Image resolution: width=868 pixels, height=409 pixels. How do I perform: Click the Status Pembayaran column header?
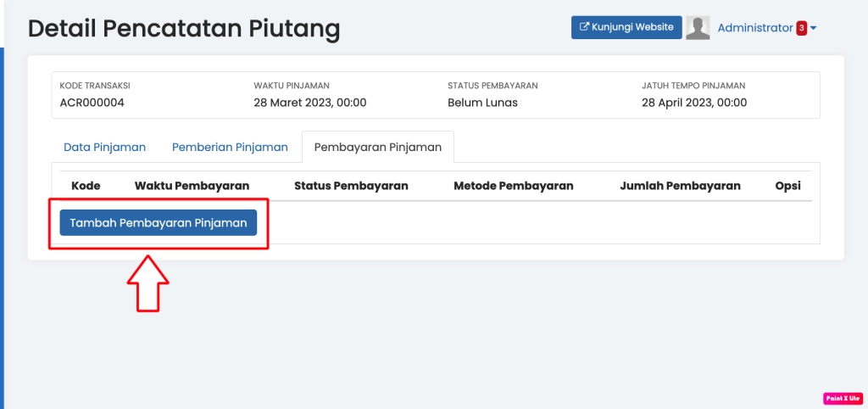(351, 186)
